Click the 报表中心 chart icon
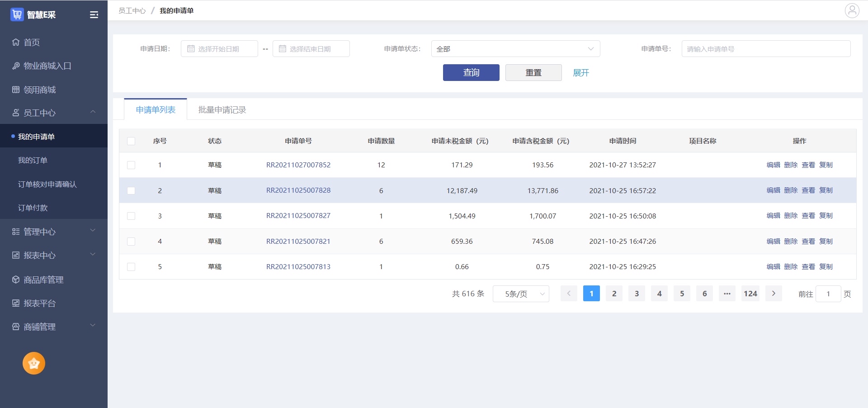The width and height of the screenshot is (868, 408). [x=16, y=255]
